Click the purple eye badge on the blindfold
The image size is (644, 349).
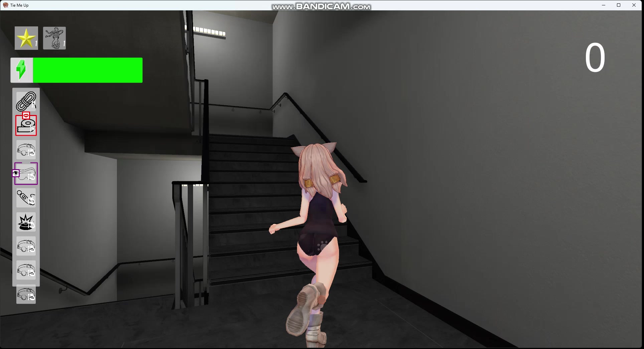tap(16, 173)
